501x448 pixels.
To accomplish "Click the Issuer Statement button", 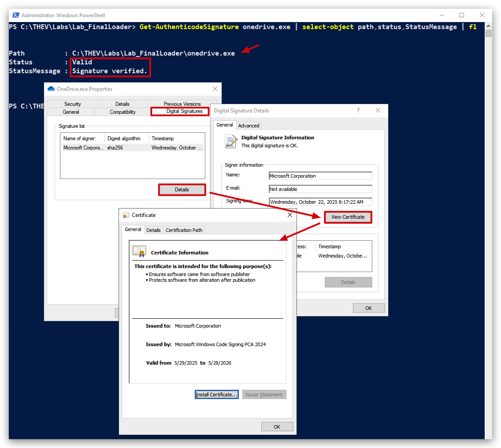I will 264,395.
